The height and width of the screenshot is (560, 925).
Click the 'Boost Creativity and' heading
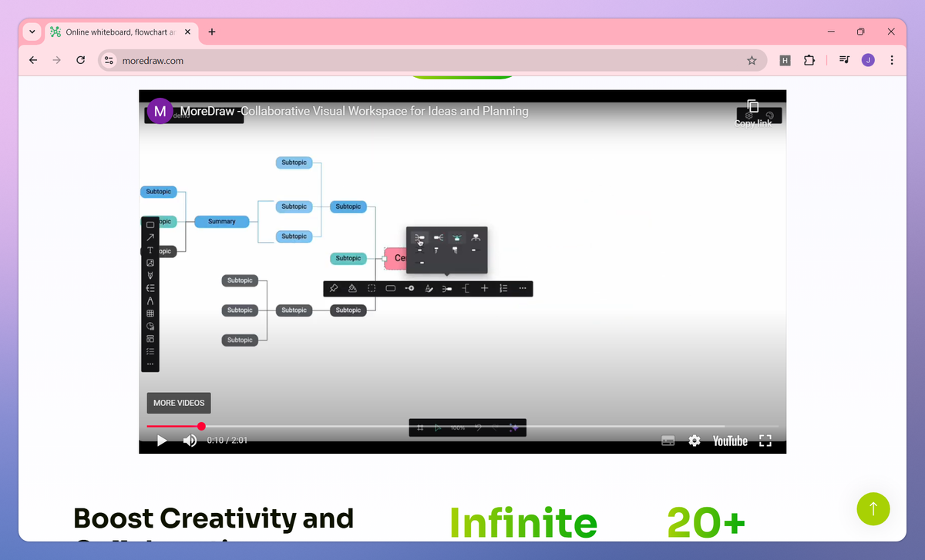click(x=214, y=518)
